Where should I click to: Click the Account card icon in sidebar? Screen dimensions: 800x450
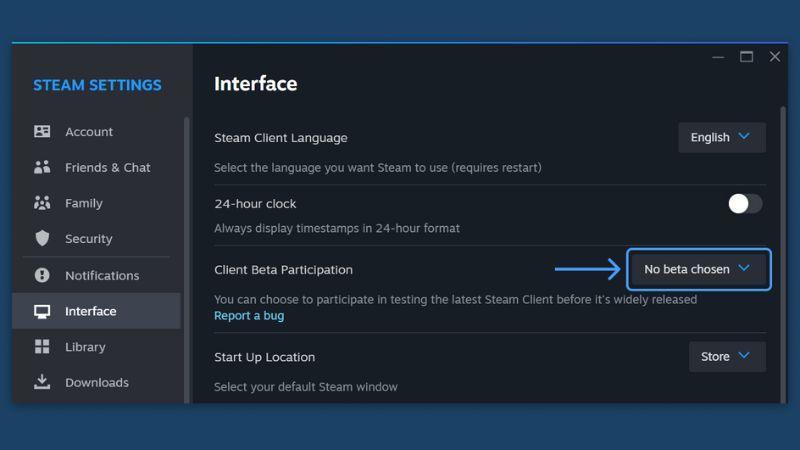(x=42, y=132)
